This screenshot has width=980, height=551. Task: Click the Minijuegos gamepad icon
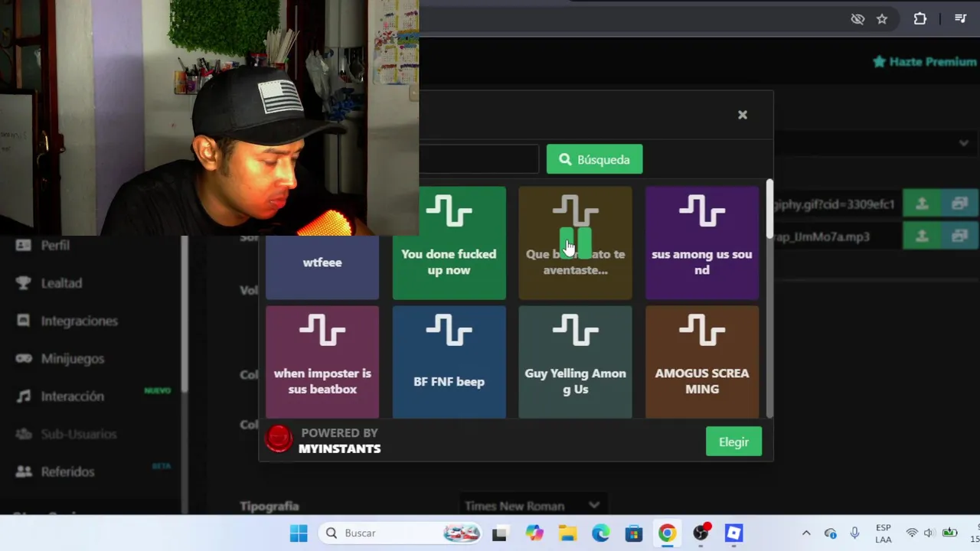click(x=24, y=358)
